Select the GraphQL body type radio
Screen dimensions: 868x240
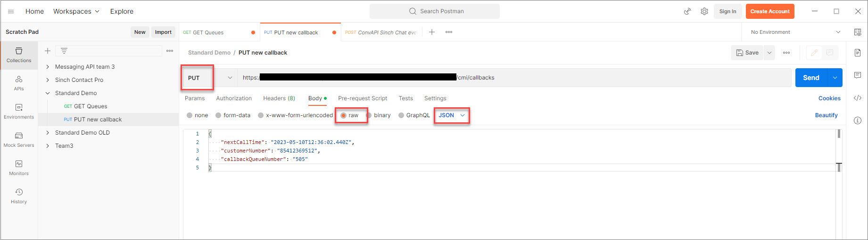[x=401, y=115]
